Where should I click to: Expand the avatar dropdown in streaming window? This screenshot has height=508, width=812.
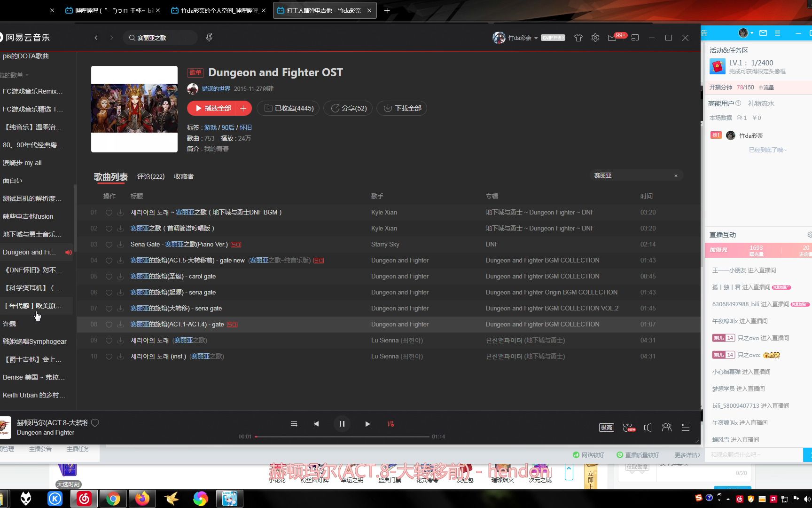click(x=752, y=33)
